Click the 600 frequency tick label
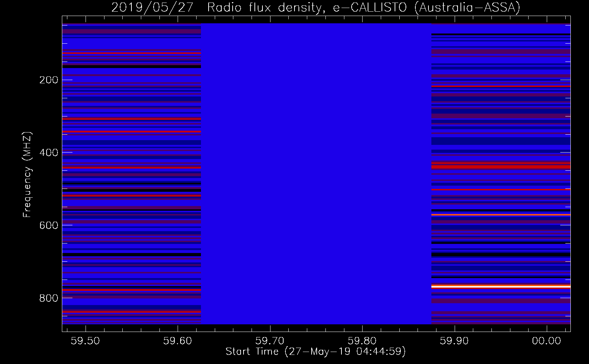 (x=48, y=225)
